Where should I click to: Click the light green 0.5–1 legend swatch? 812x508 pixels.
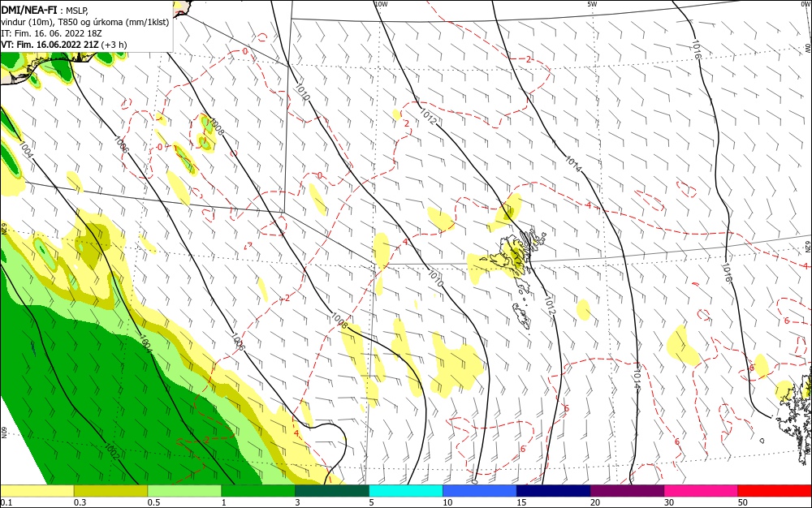[x=185, y=491]
